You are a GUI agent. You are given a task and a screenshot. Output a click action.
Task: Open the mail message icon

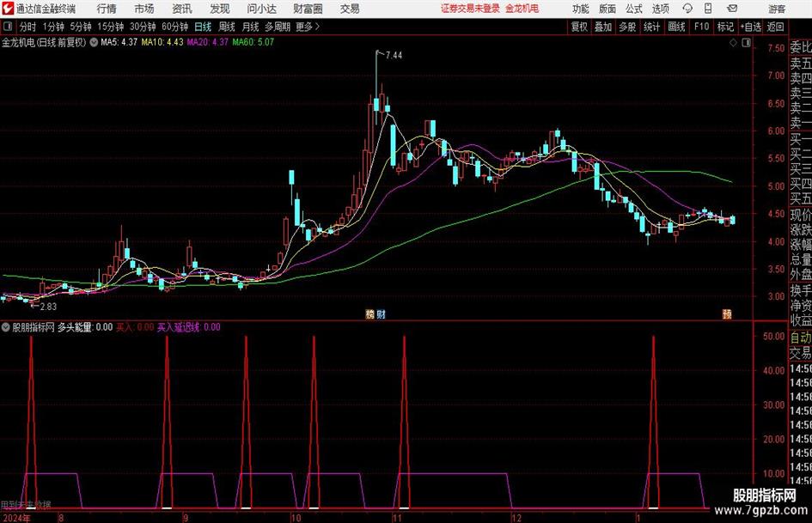(x=732, y=9)
